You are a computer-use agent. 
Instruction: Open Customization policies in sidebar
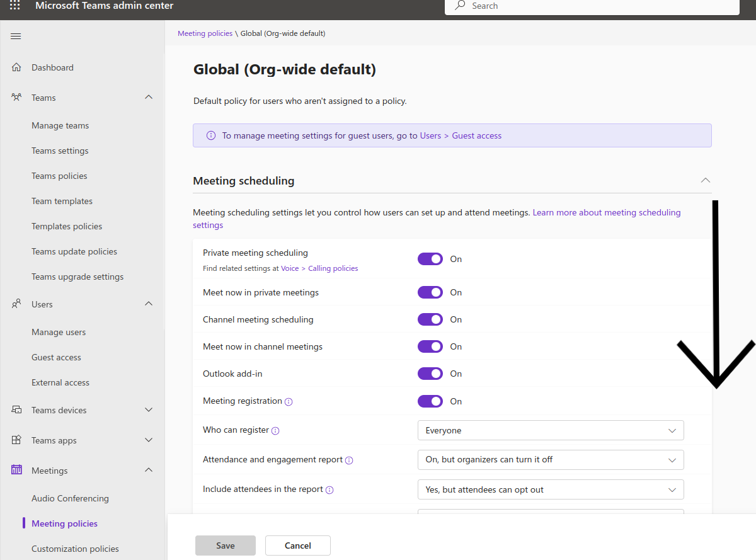(75, 549)
